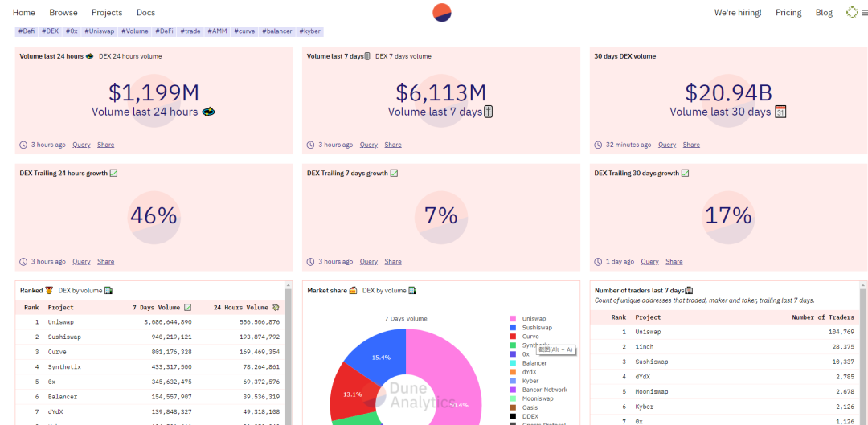Image resolution: width=868 pixels, height=425 pixels.
Task: Open the hamburger menu icon
Action: (865, 12)
